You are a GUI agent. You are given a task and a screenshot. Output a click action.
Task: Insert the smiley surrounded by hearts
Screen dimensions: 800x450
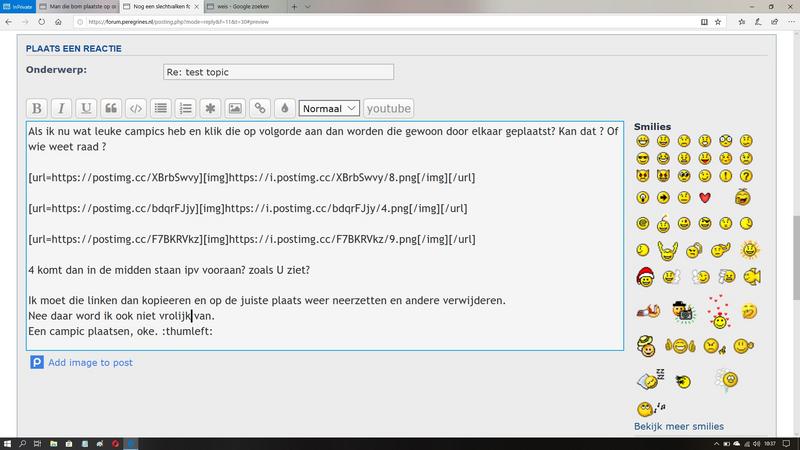click(x=719, y=312)
